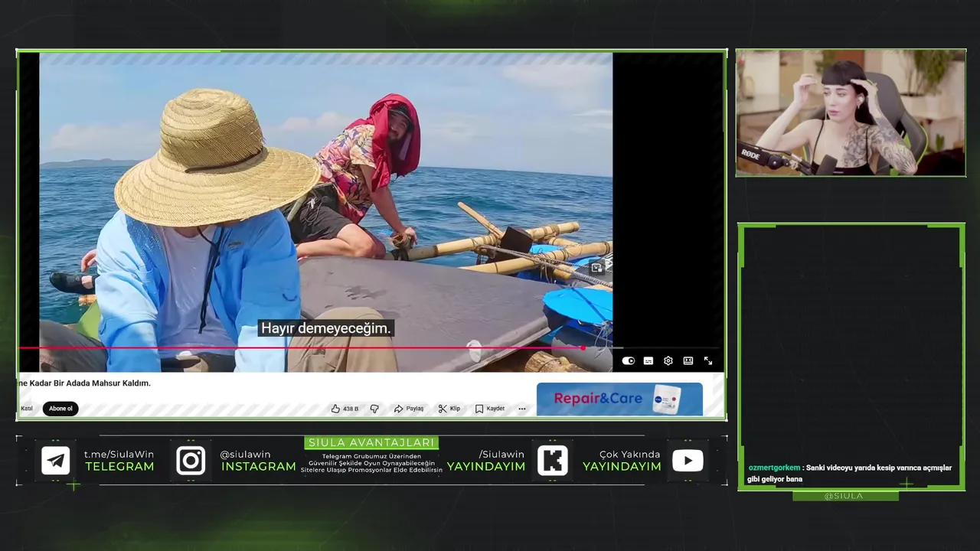Image resolution: width=980 pixels, height=551 pixels.
Task: Switch to theater mode view
Action: (688, 361)
